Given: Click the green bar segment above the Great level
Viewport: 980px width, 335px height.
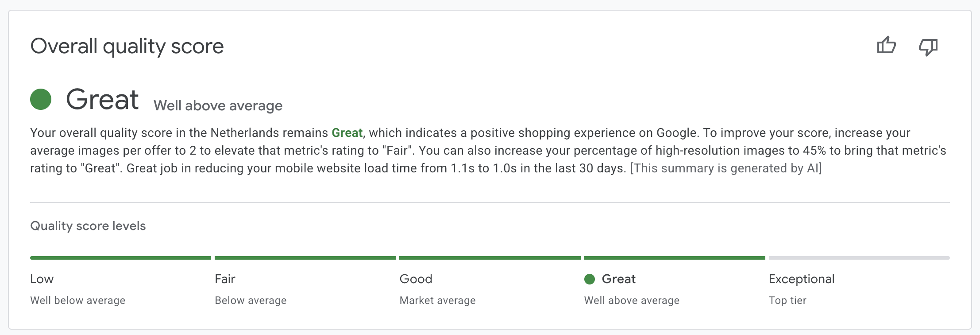Looking at the screenshot, I should [675, 258].
